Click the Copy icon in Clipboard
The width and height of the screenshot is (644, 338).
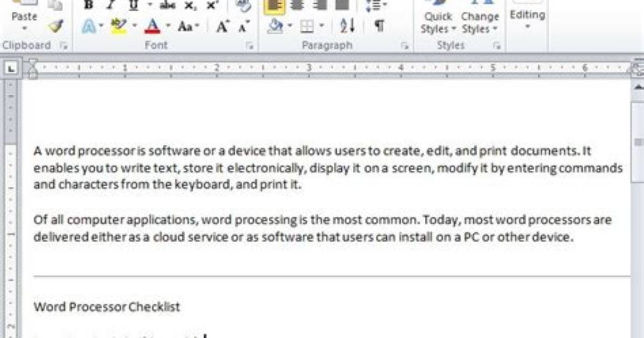(55, 5)
